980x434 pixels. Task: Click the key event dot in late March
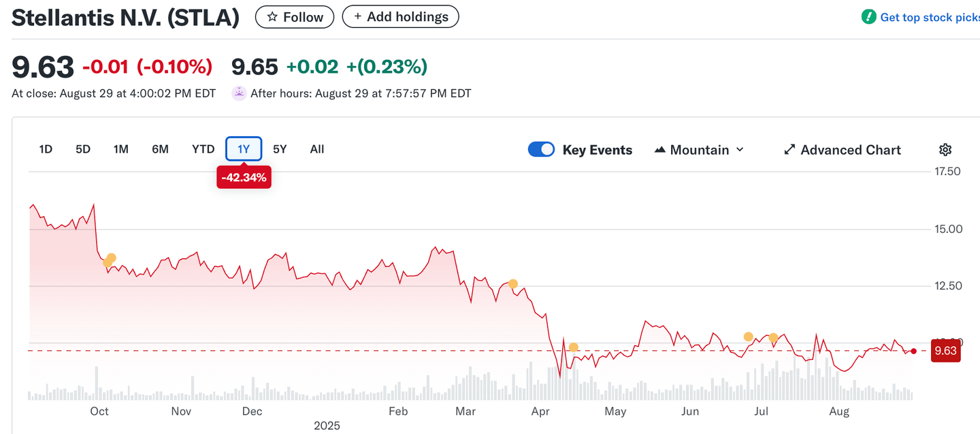point(512,284)
